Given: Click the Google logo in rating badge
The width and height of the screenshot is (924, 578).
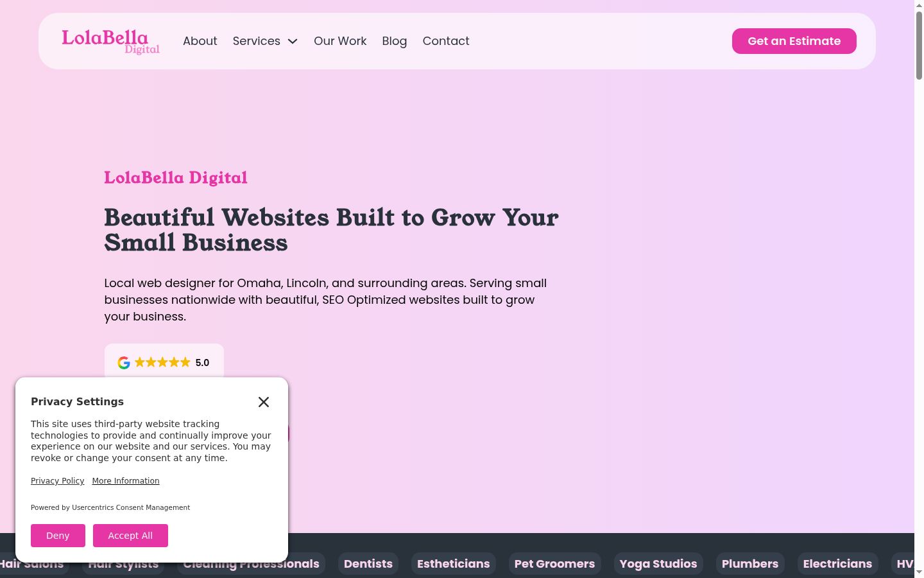Looking at the screenshot, I should (x=124, y=363).
